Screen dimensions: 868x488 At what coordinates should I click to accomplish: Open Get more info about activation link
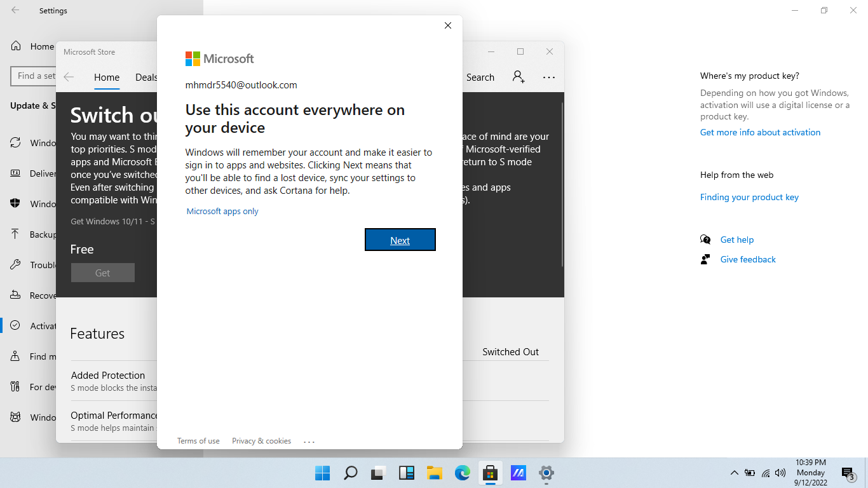(x=760, y=132)
